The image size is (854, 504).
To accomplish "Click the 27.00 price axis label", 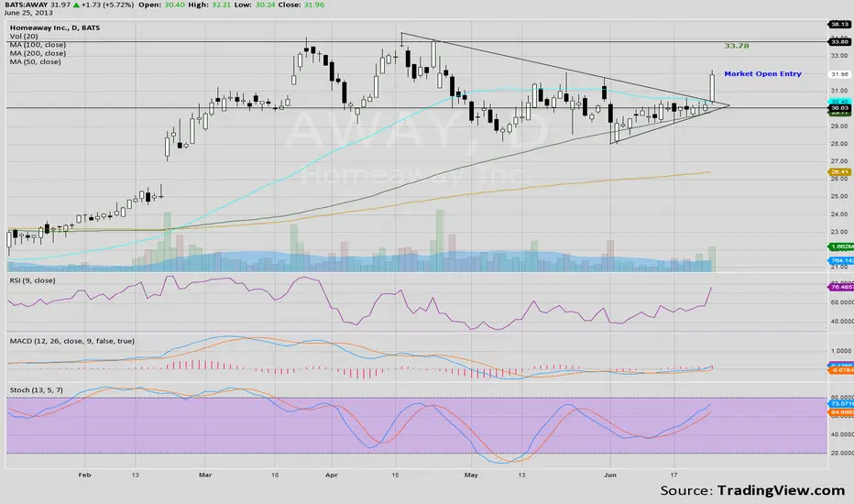I will 839,161.
